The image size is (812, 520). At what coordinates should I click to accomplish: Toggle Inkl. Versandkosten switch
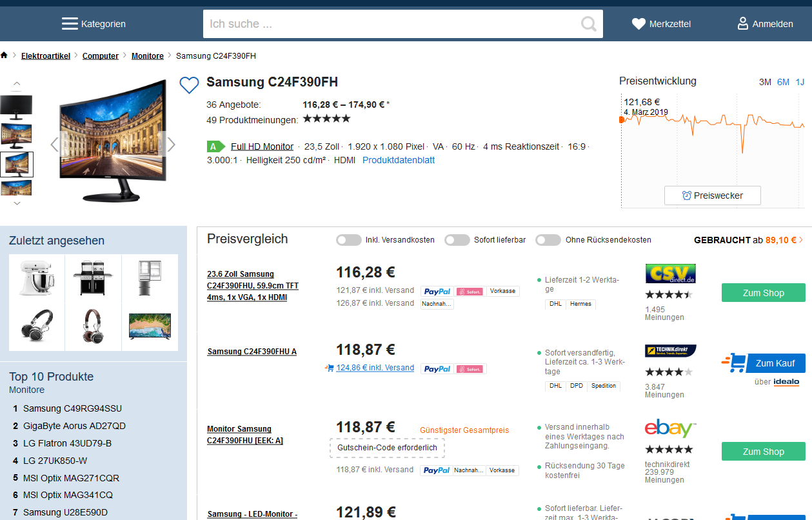349,240
